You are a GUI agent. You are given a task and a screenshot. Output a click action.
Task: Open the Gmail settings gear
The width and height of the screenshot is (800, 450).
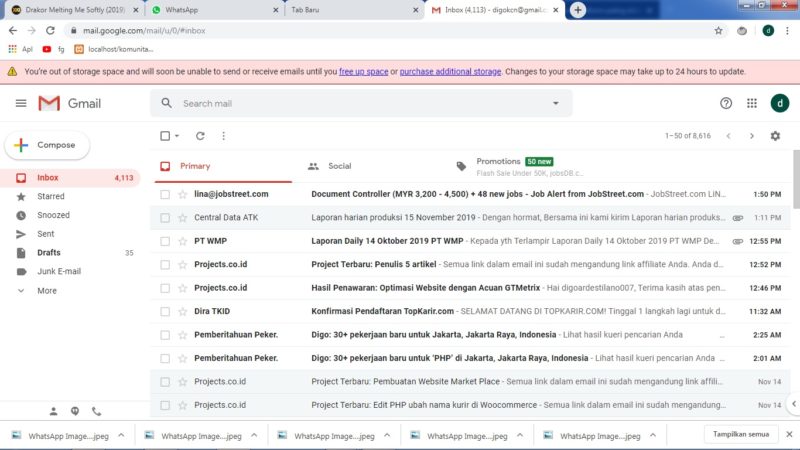775,136
